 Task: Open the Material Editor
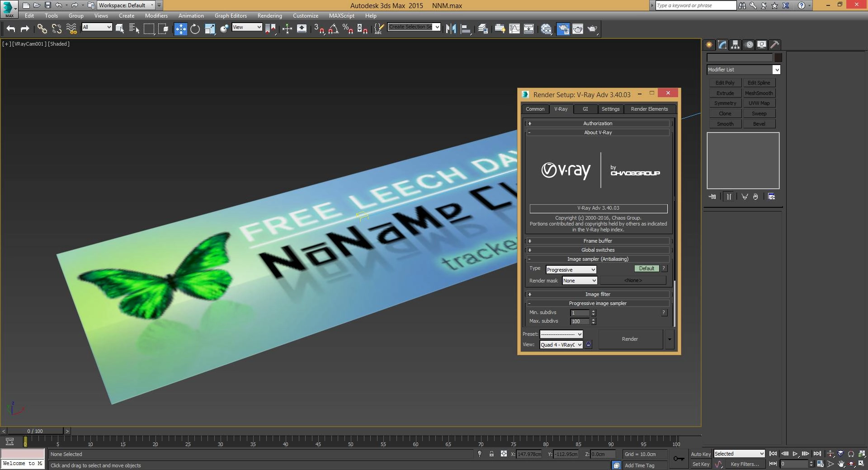coord(546,29)
